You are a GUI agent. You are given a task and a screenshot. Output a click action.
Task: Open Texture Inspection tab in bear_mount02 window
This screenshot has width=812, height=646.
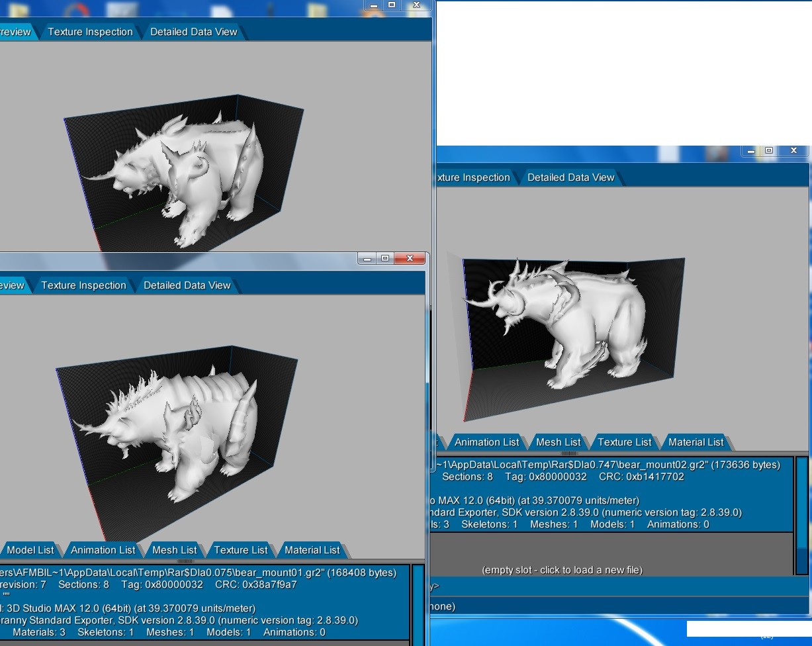coord(473,177)
